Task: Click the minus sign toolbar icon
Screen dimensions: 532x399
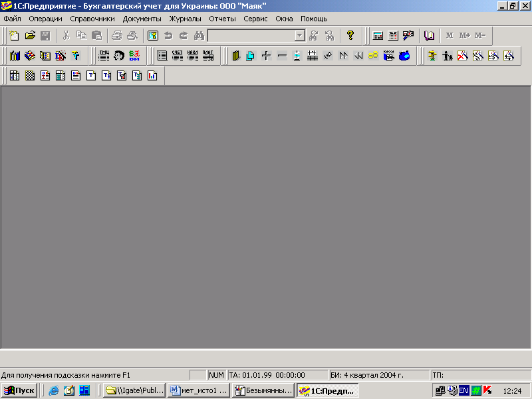Action: tap(281, 56)
